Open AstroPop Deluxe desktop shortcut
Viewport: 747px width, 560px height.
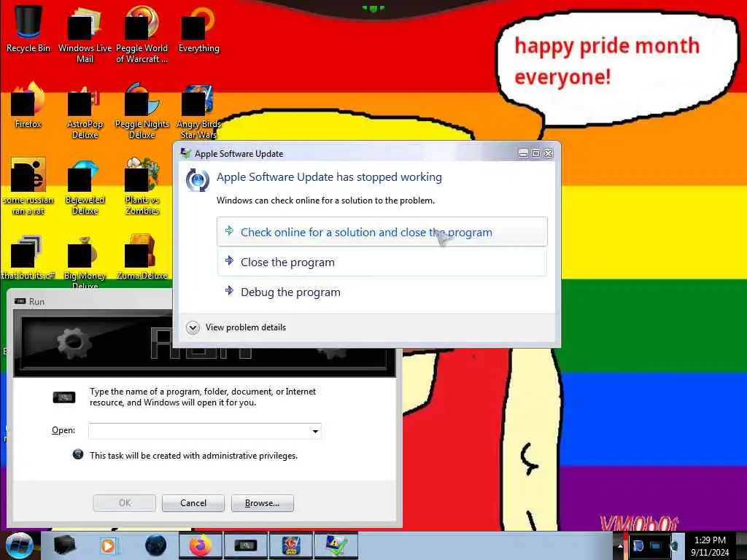tap(85, 111)
